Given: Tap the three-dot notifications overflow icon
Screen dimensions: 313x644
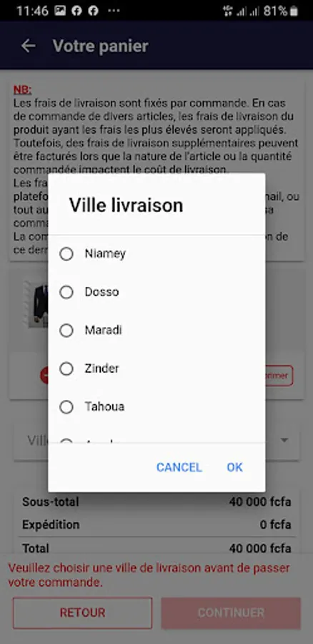Looking at the screenshot, I should (x=114, y=11).
